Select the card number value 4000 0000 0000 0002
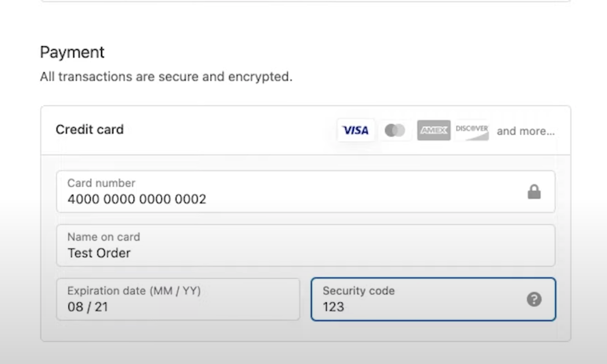 (137, 200)
